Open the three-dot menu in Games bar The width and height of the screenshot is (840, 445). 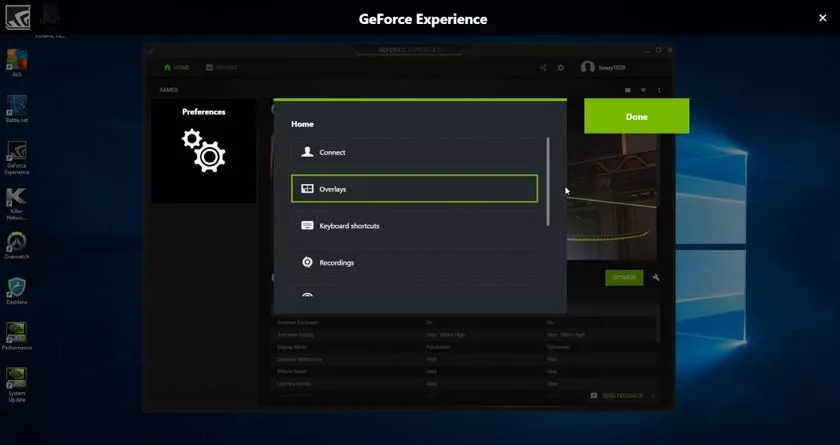(659, 90)
